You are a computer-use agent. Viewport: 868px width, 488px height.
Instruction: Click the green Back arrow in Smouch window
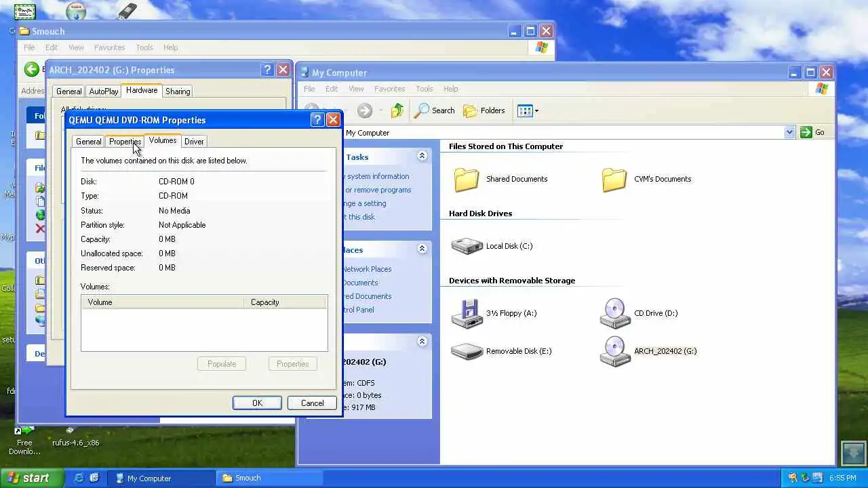coord(31,69)
